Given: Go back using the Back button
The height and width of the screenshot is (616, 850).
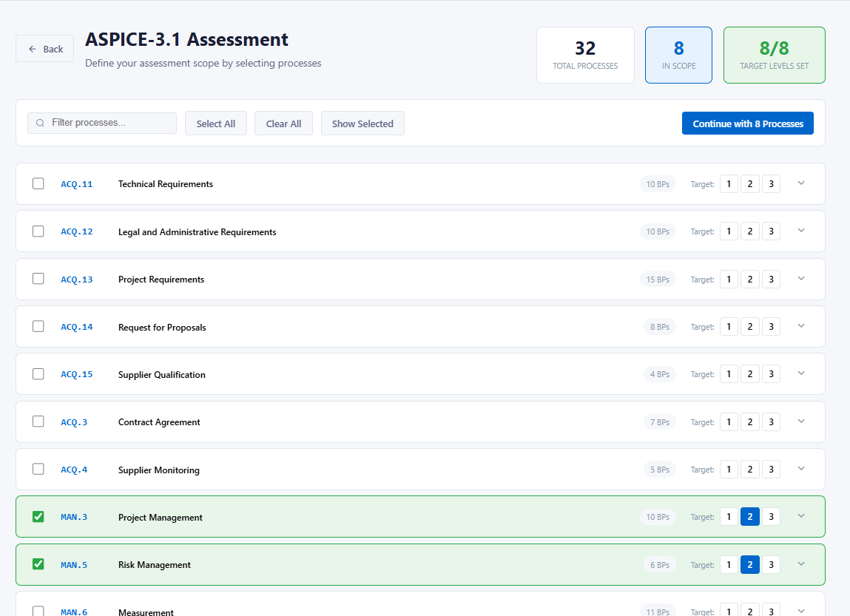Looking at the screenshot, I should click(x=45, y=49).
